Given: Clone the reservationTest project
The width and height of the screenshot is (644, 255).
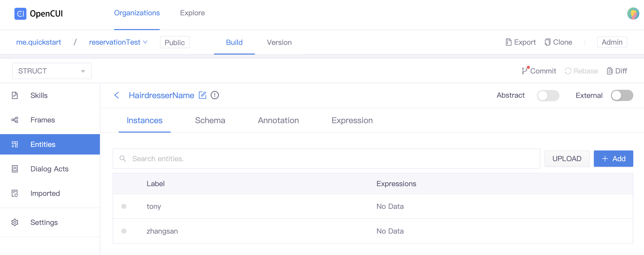Looking at the screenshot, I should (558, 42).
